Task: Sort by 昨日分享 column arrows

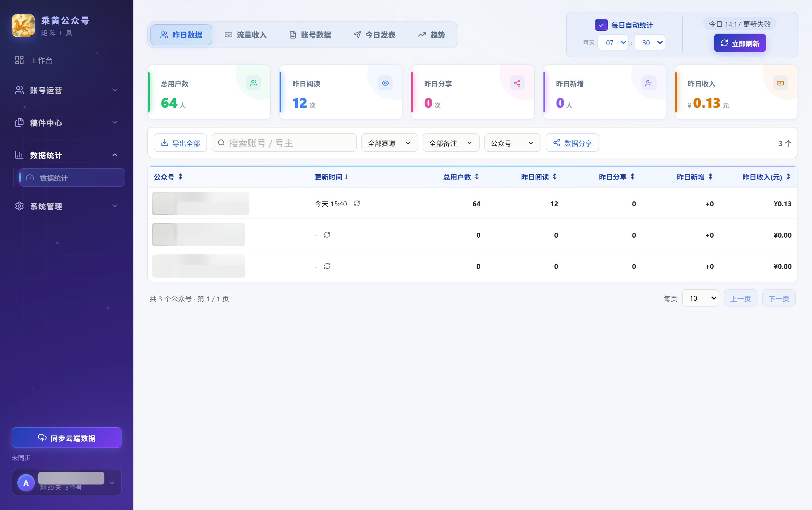Action: click(632, 176)
